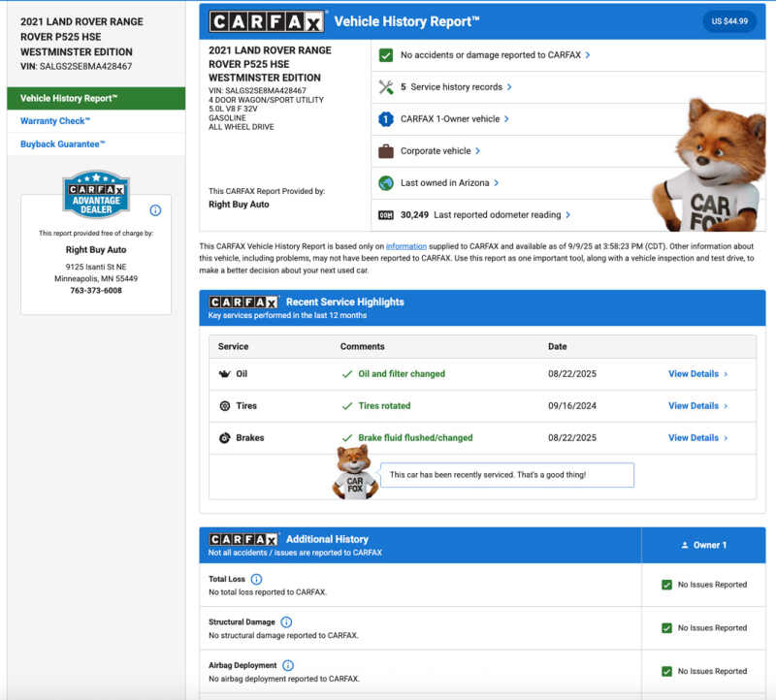This screenshot has height=700, width=776.
Task: Open the Warranty Check sidebar tab
Action: [x=96, y=121]
